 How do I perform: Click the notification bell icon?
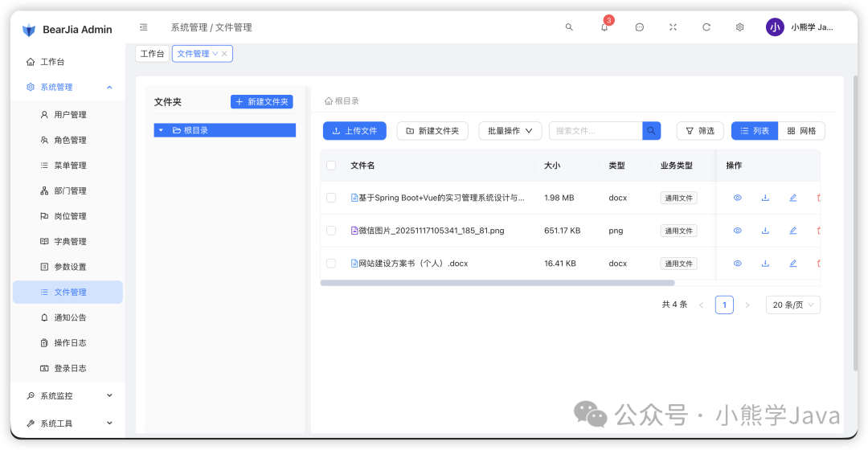(x=604, y=27)
